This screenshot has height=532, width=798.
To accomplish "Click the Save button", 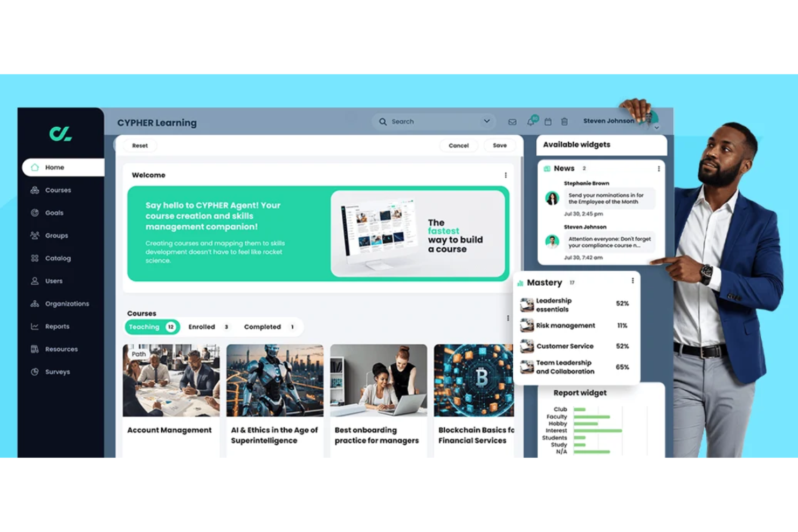I will point(499,145).
